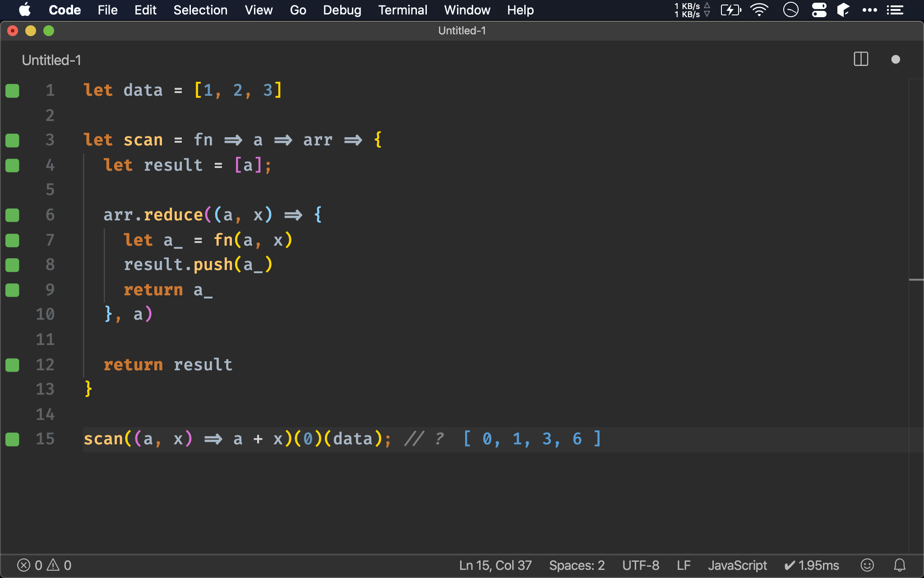Open the Terminal menu
This screenshot has height=578, width=924.
point(402,10)
